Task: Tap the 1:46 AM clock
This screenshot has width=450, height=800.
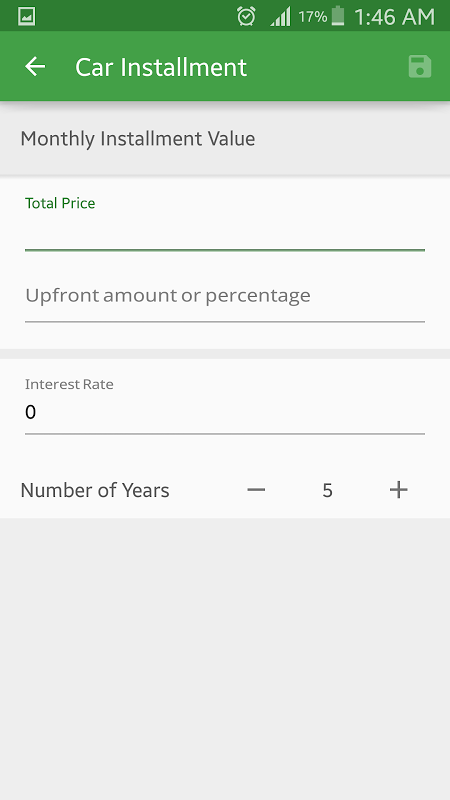Action: click(394, 17)
